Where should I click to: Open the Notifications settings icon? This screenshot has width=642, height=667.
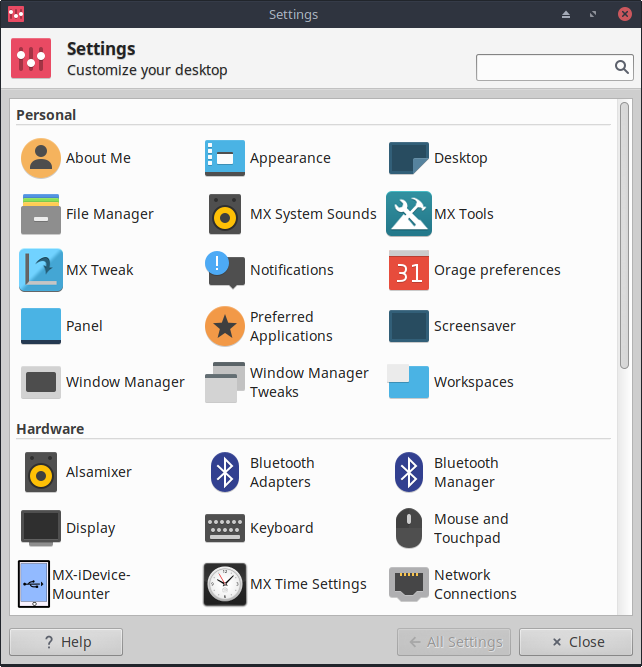point(225,270)
